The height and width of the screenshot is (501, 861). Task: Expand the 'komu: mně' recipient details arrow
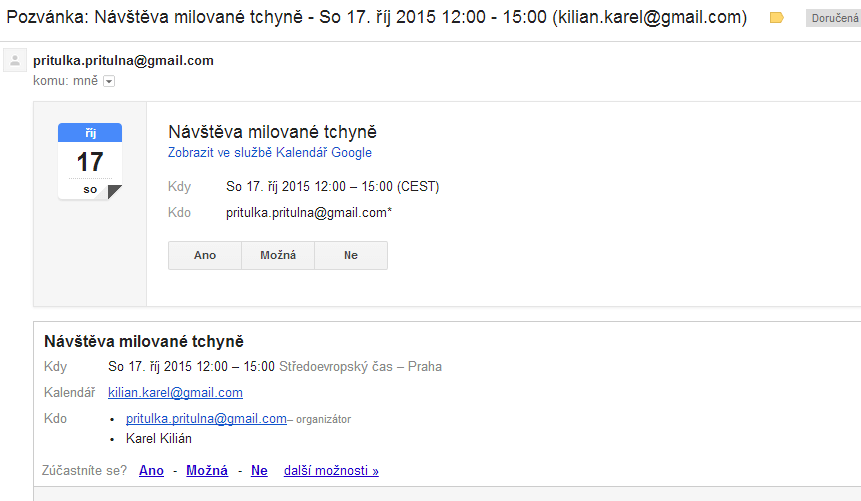109,81
